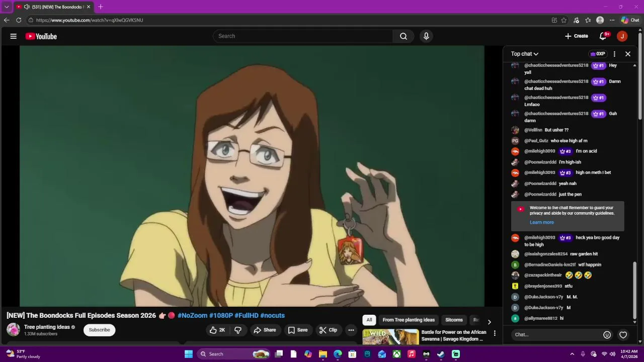This screenshot has height=362, width=644.
Task: Mute the tab via the speaker icon
Action: click(27, 7)
